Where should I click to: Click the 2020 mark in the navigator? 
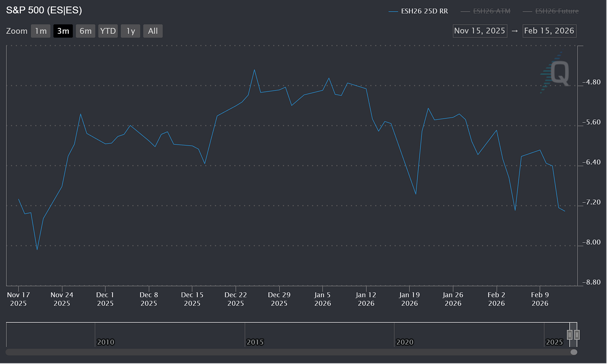(x=405, y=342)
